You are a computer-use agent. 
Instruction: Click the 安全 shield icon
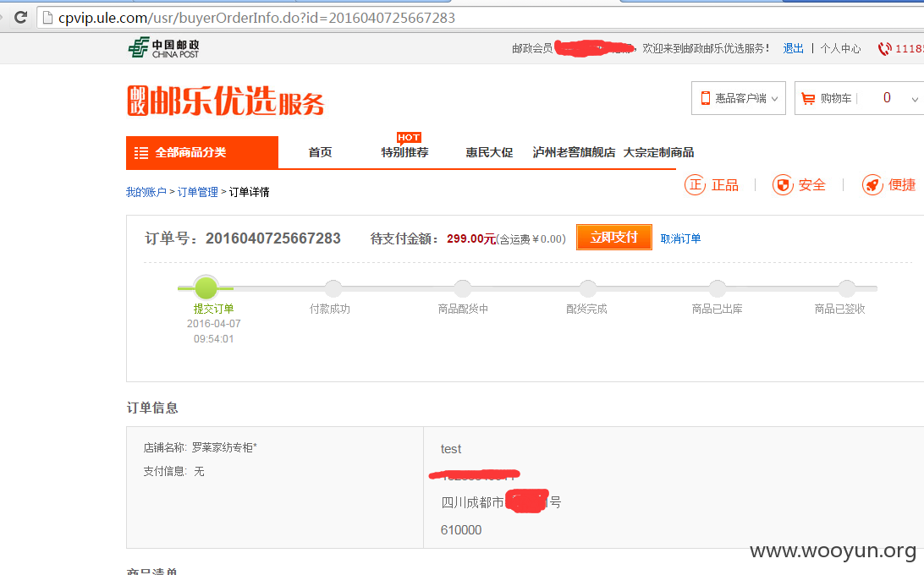pyautogui.click(x=783, y=185)
